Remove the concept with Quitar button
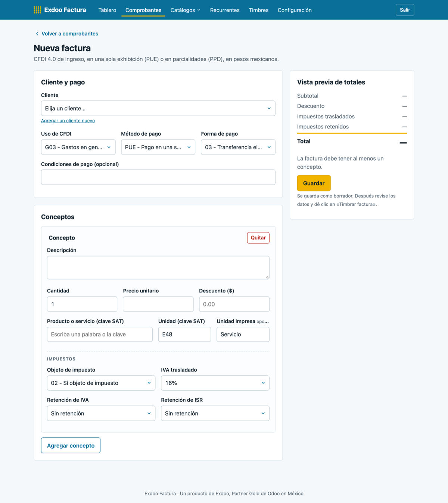The height and width of the screenshot is (503, 448). point(258,238)
